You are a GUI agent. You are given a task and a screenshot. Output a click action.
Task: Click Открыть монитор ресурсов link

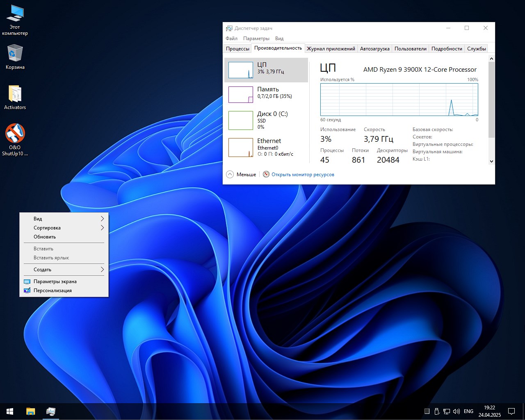(x=303, y=175)
